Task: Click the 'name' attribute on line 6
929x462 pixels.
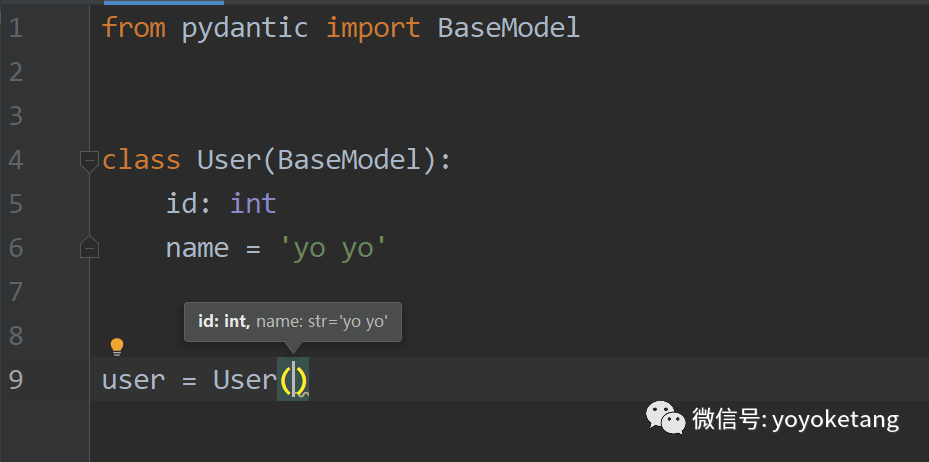Action: pos(197,248)
